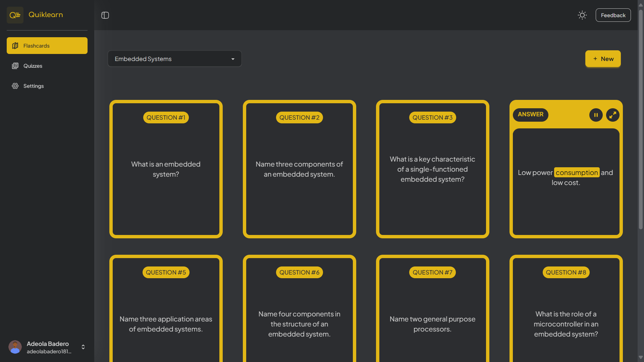The image size is (644, 362).
Task: Open the Feedback button
Action: (x=613, y=15)
